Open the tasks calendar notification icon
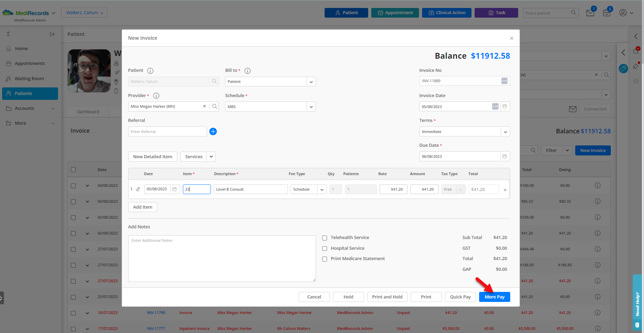The height and width of the screenshot is (333, 644). pos(607,13)
